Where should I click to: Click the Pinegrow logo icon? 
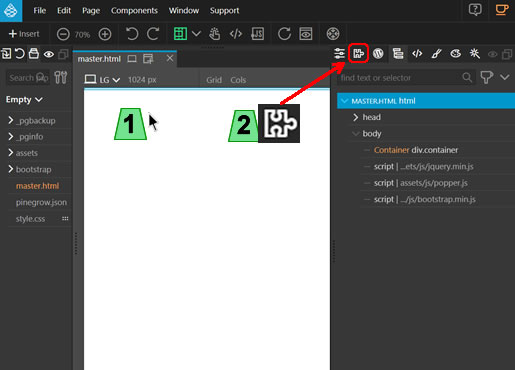tap(11, 11)
